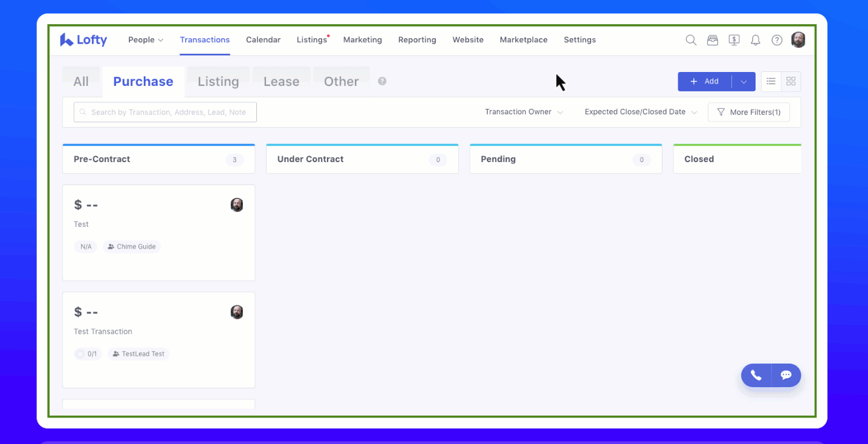Image resolution: width=868 pixels, height=444 pixels.
Task: Switch to list view layout
Action: [771, 82]
